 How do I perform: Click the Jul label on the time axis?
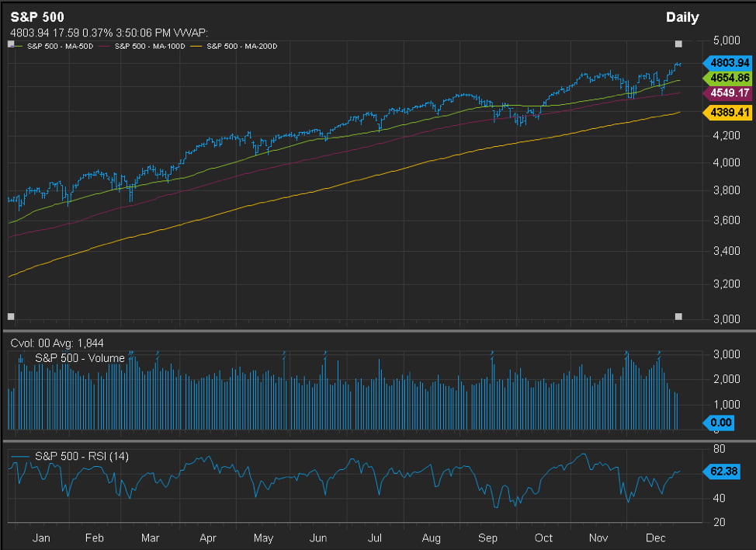(x=375, y=538)
